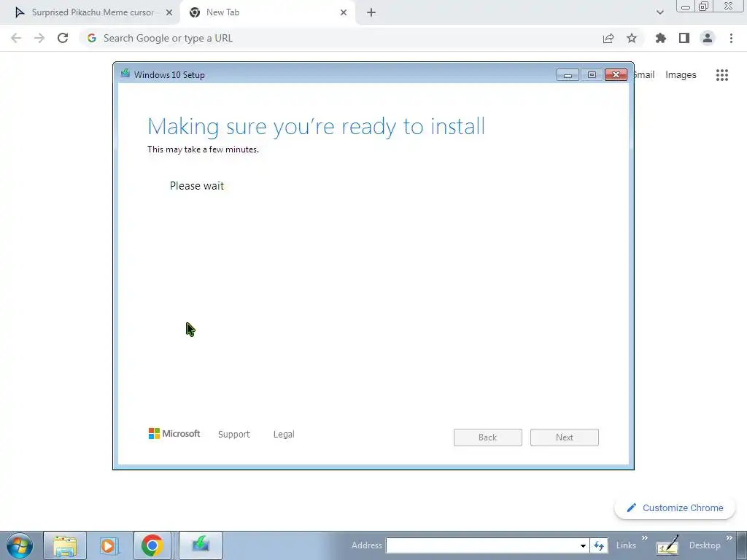Expand the Links toolbar chevron
747x560 pixels.
click(645, 538)
